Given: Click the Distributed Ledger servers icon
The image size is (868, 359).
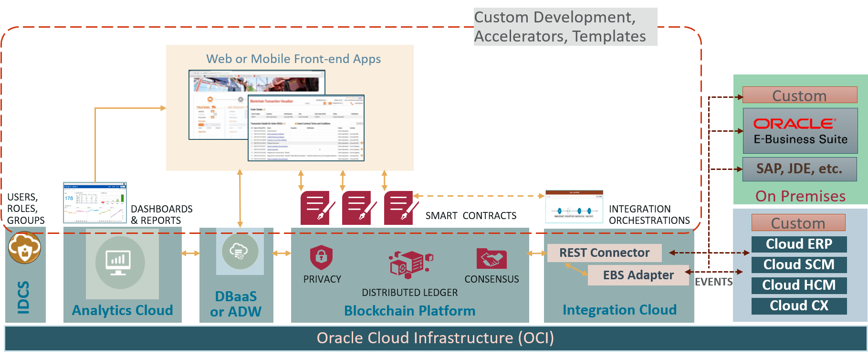Looking at the screenshot, I should [410, 264].
